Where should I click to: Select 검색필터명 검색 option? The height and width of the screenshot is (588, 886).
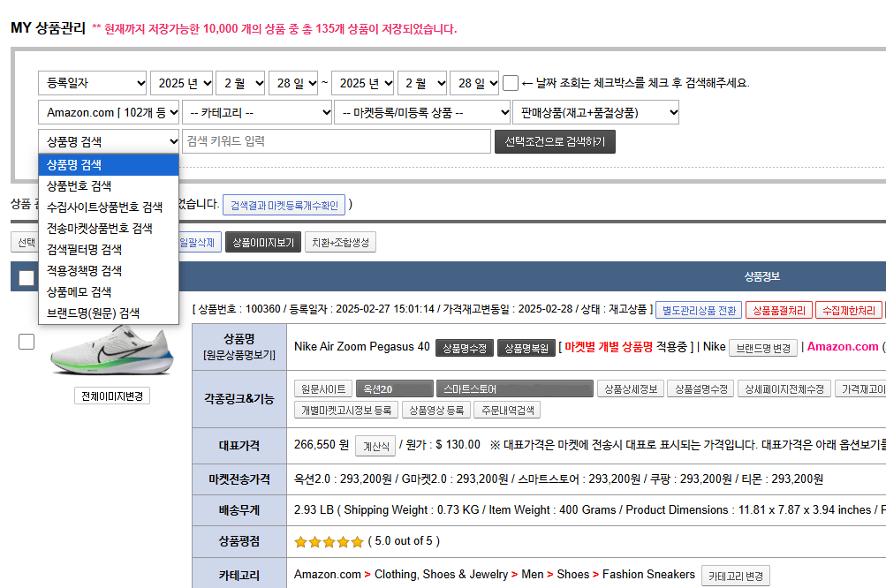(85, 249)
